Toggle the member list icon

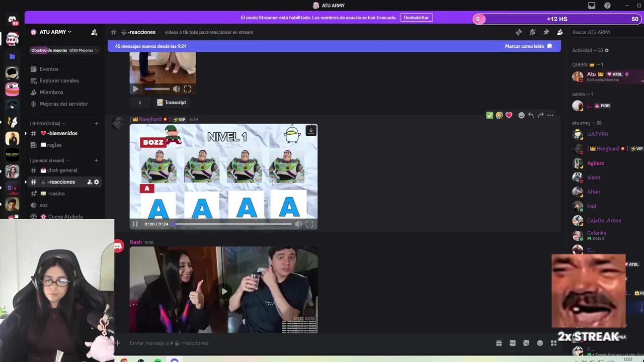(x=559, y=32)
